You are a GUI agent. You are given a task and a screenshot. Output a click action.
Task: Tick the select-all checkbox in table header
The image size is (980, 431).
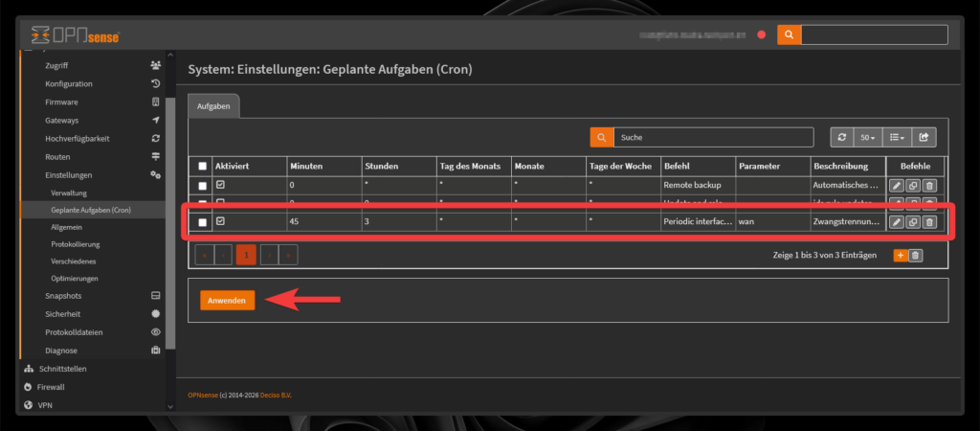(202, 166)
